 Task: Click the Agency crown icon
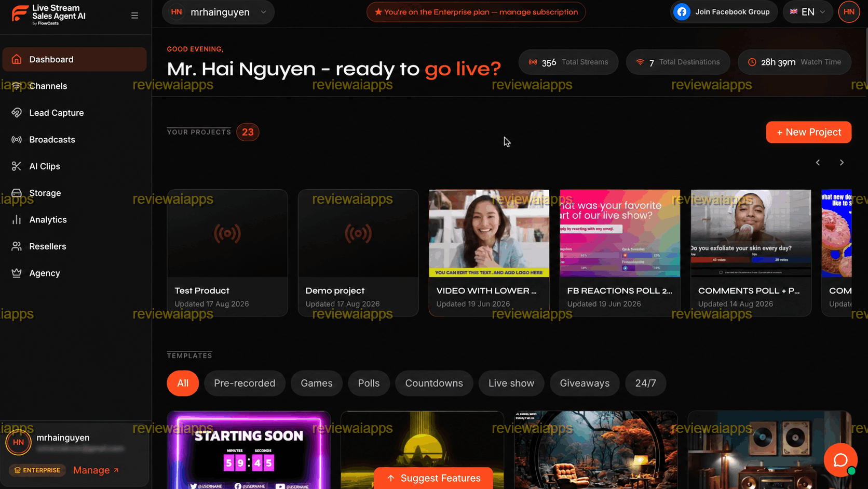pyautogui.click(x=17, y=273)
